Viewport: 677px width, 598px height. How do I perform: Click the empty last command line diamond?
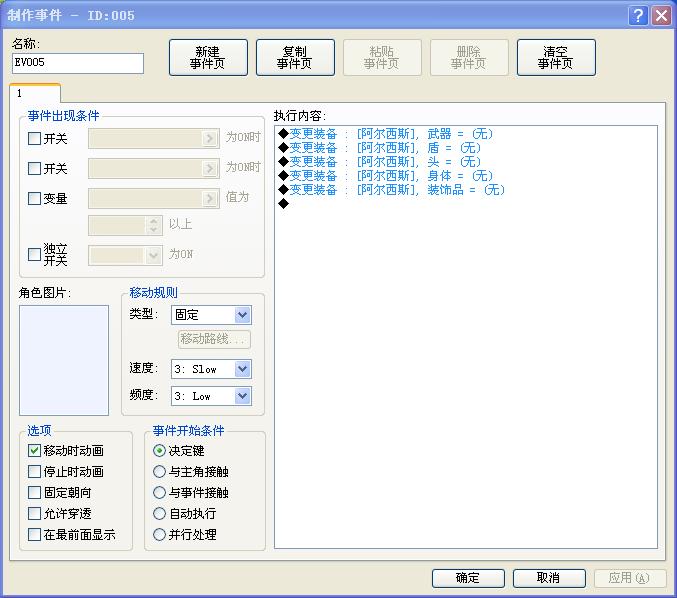click(x=284, y=204)
